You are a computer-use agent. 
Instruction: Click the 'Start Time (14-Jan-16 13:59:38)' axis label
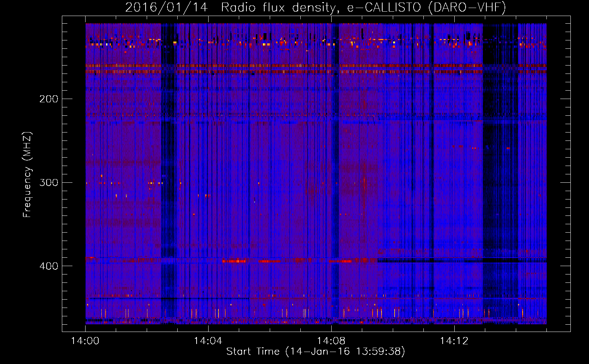pyautogui.click(x=316, y=352)
